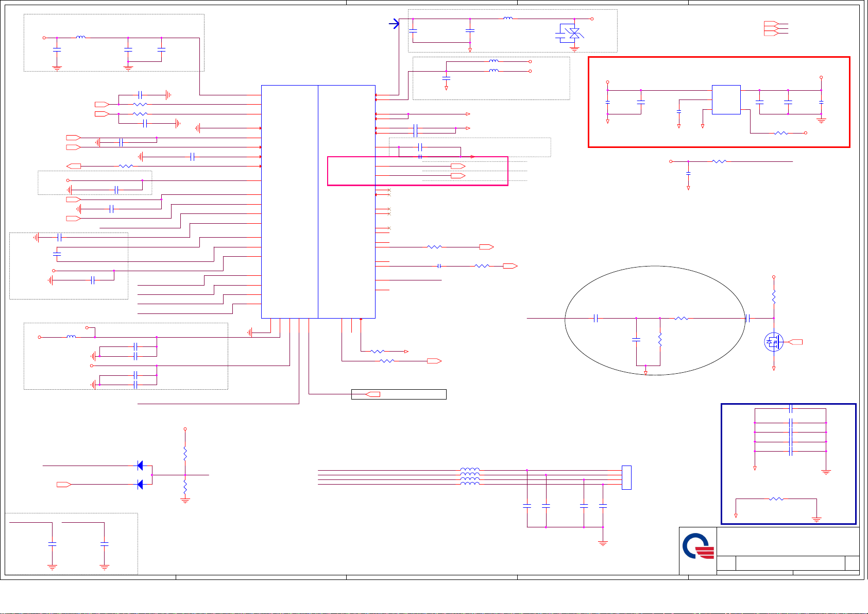
Task: Select the blue connector box ending four lines
Action: pos(626,477)
